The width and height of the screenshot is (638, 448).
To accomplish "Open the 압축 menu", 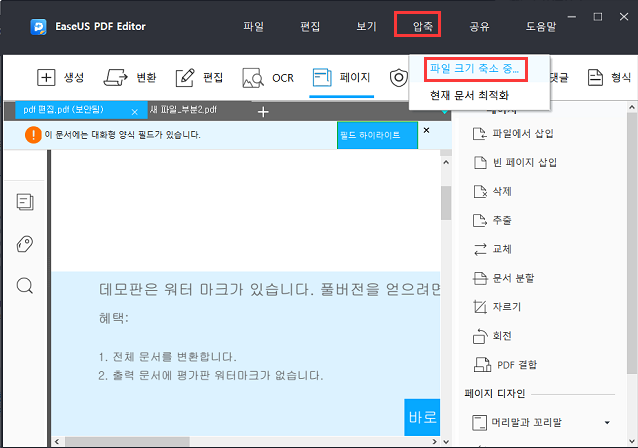I will [423, 26].
